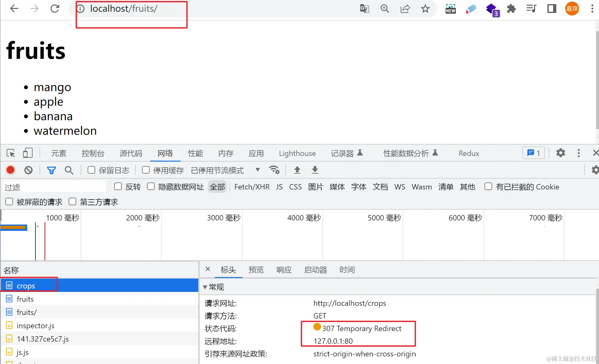The image size is (599, 364).
Task: Check the 隐藏数据网址 checkbox
Action: pyautogui.click(x=151, y=186)
